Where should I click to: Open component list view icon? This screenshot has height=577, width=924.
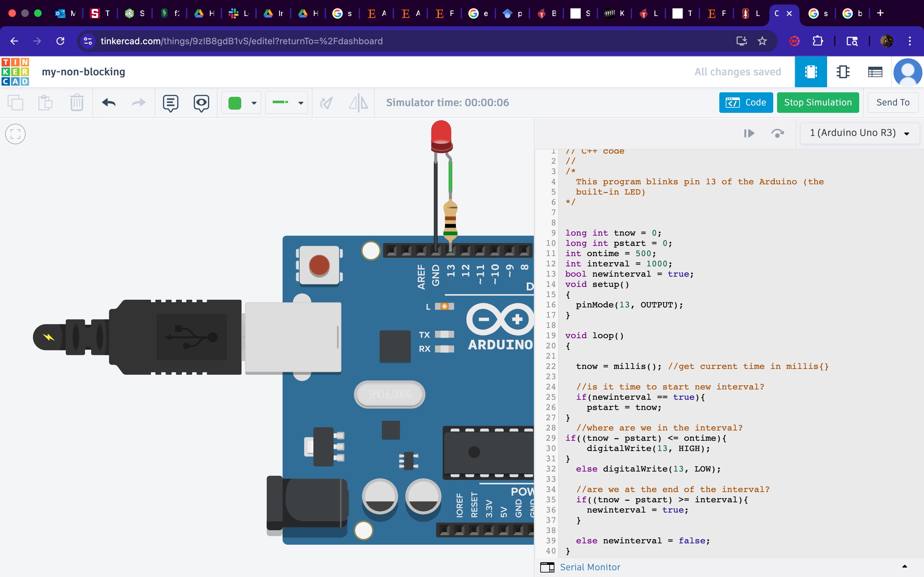tap(875, 72)
